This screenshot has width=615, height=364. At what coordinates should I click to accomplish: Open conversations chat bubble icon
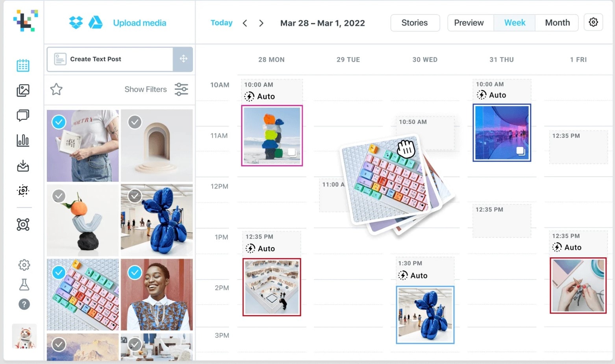pyautogui.click(x=23, y=115)
